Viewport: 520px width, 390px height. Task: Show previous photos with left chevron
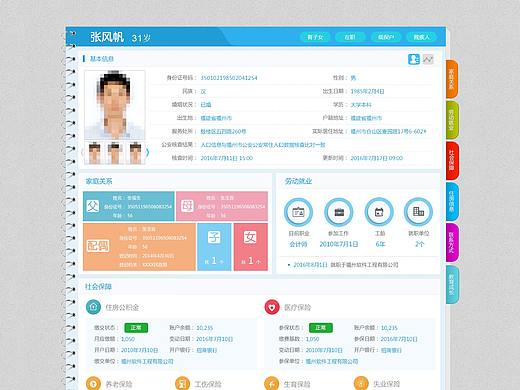click(82, 152)
